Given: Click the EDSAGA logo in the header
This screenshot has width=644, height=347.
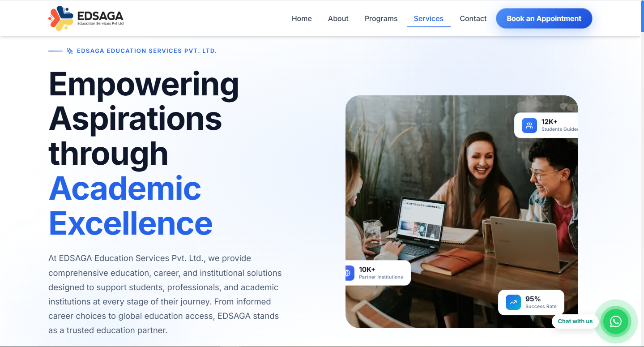Looking at the screenshot, I should (x=86, y=18).
